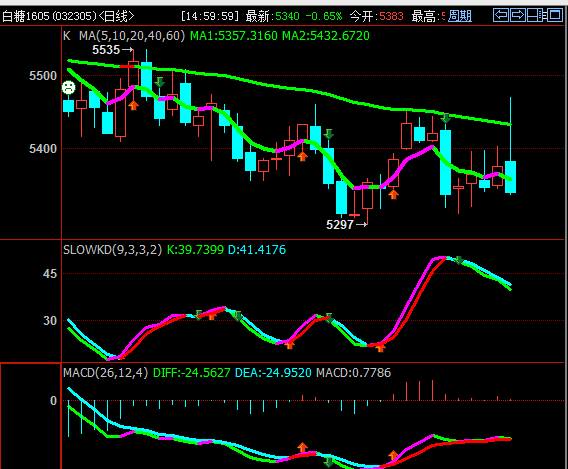Open the 周期 period selector link
The image size is (568, 469).
click(x=460, y=16)
